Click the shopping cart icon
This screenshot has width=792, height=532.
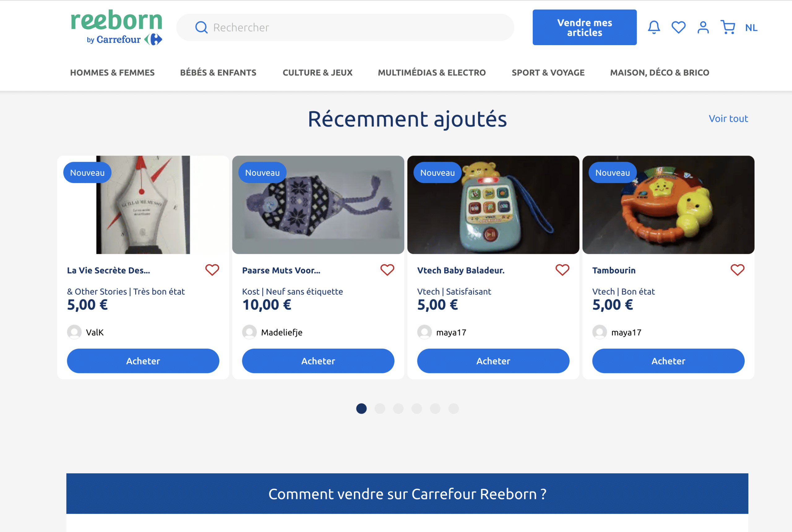[x=727, y=27]
